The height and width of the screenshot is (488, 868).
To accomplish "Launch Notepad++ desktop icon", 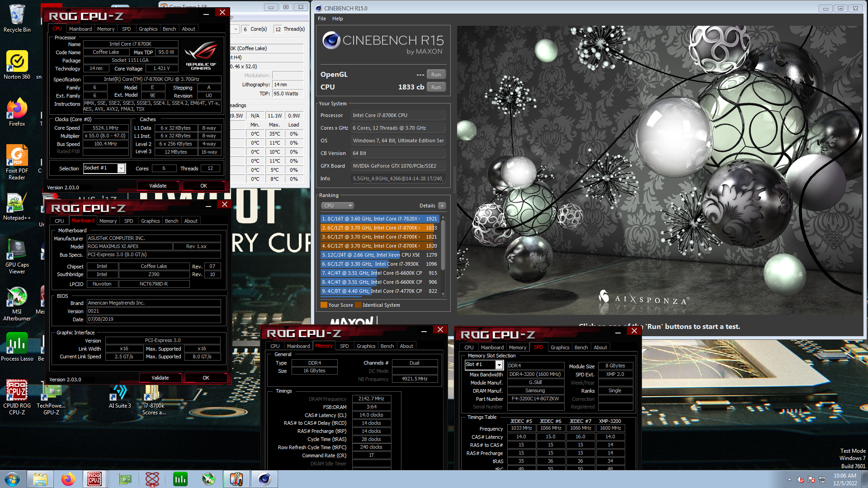I will coord(17,207).
